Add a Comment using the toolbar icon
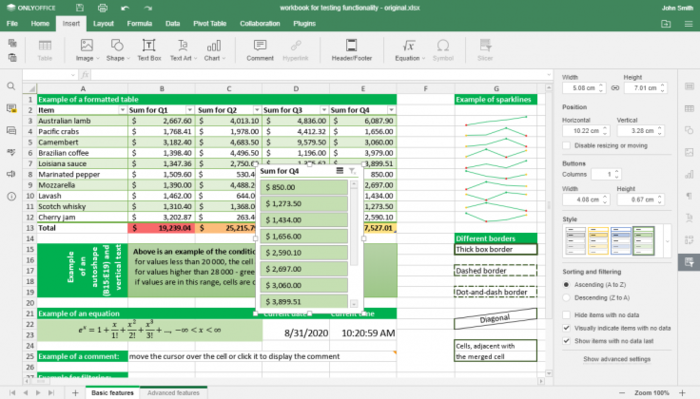 click(260, 50)
